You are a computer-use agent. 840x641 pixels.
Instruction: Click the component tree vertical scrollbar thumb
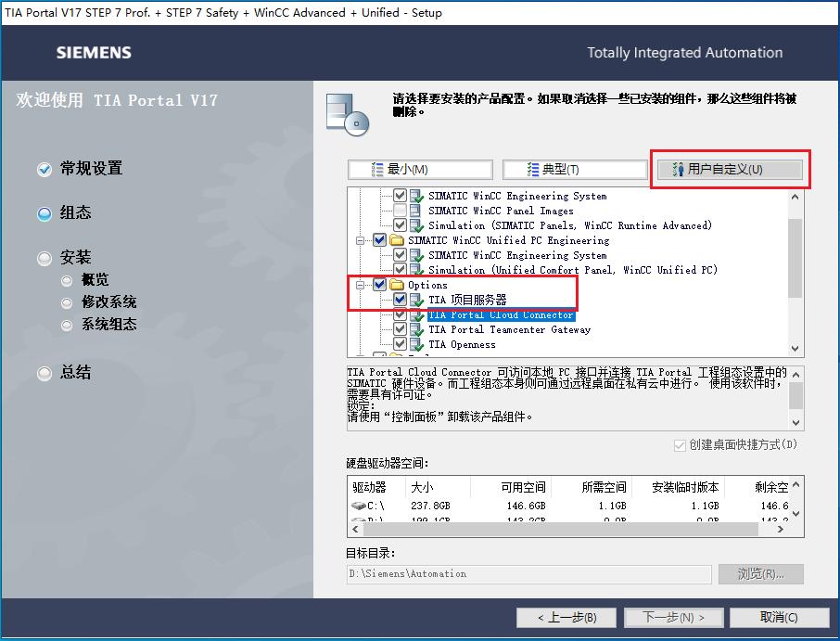795,258
